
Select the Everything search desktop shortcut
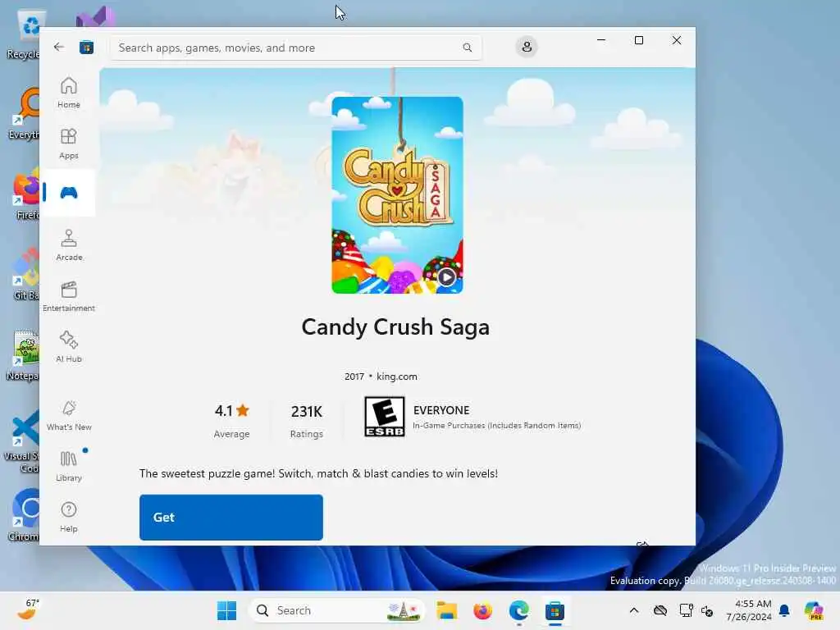[x=25, y=113]
